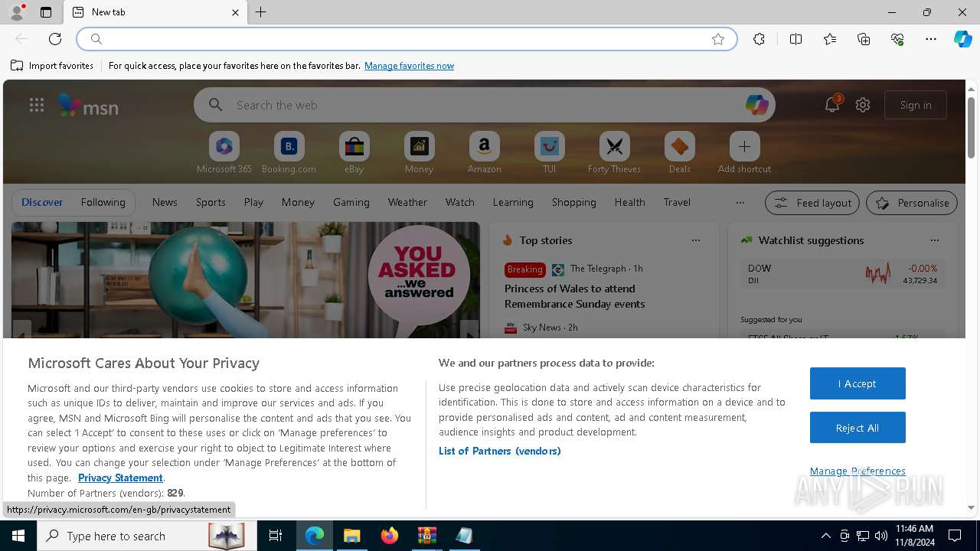Toggle split screen view

795,39
